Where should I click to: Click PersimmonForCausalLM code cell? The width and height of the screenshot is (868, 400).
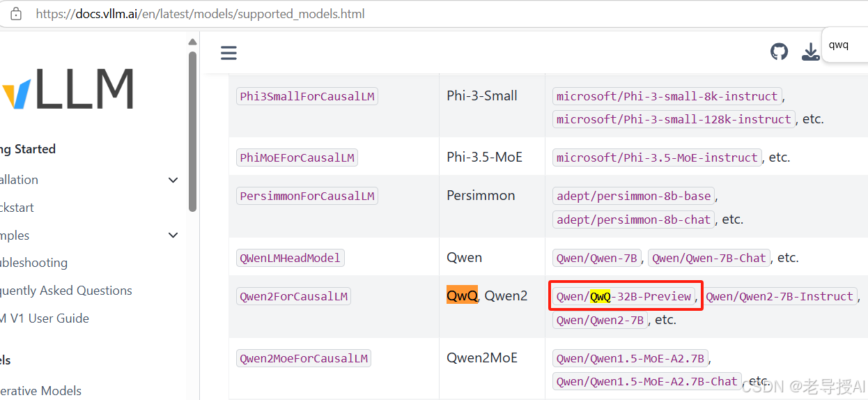pos(307,196)
